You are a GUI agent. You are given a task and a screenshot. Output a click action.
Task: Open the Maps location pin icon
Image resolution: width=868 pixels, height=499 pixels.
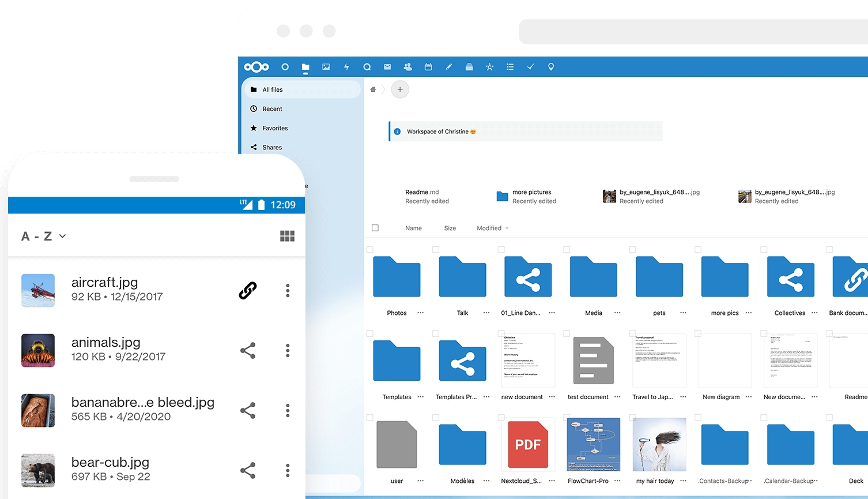pos(551,67)
